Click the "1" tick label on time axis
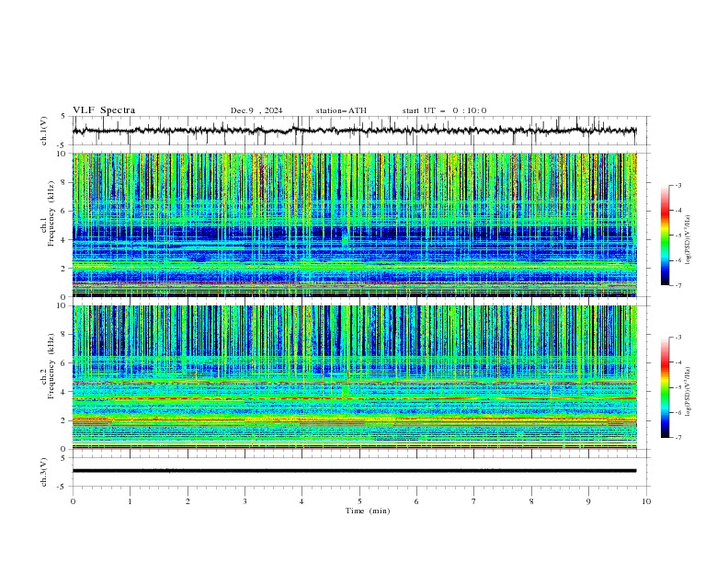 [x=130, y=501]
